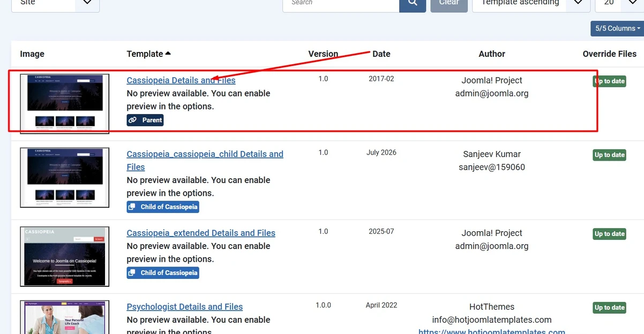Image resolution: width=644 pixels, height=334 pixels.
Task: Sort by the Template column header
Action: click(149, 54)
